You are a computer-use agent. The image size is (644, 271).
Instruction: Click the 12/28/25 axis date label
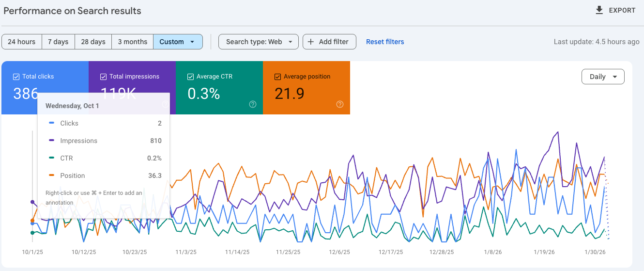pos(442,252)
